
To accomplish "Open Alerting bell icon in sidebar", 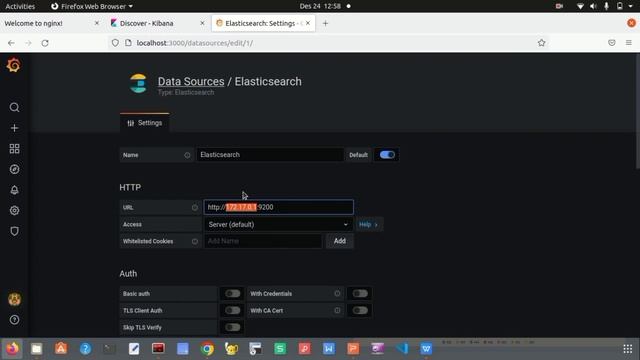I will pos(14,190).
